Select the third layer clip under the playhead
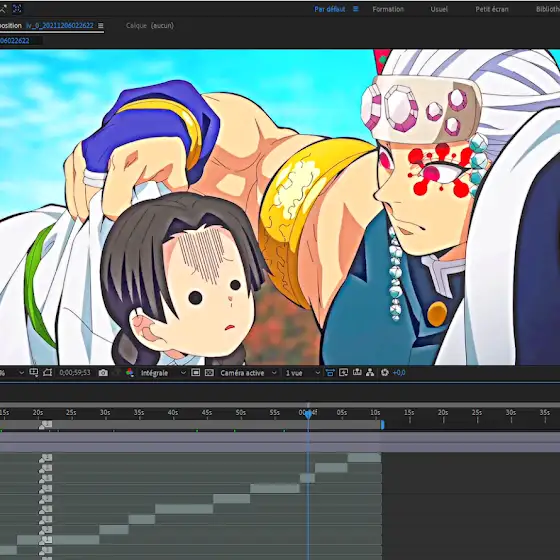The height and width of the screenshot is (560, 560). [x=308, y=478]
